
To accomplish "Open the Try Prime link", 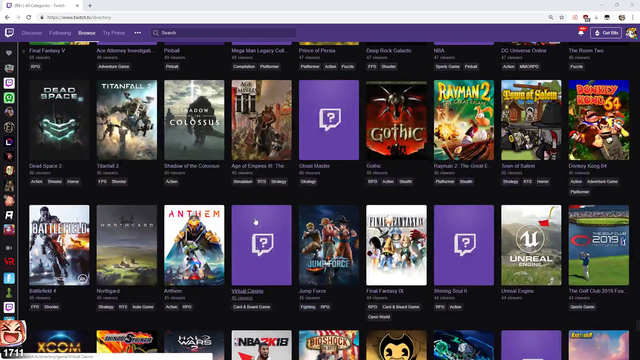I will (x=113, y=33).
